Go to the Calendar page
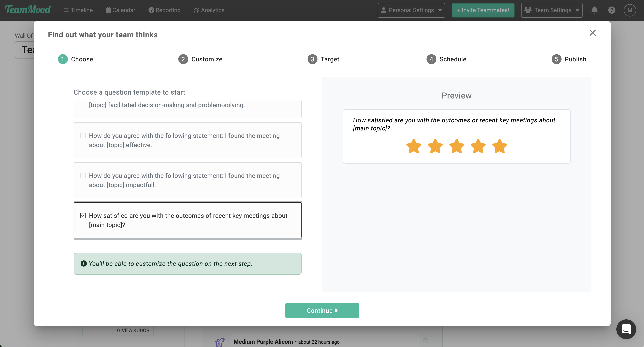 pyautogui.click(x=120, y=10)
